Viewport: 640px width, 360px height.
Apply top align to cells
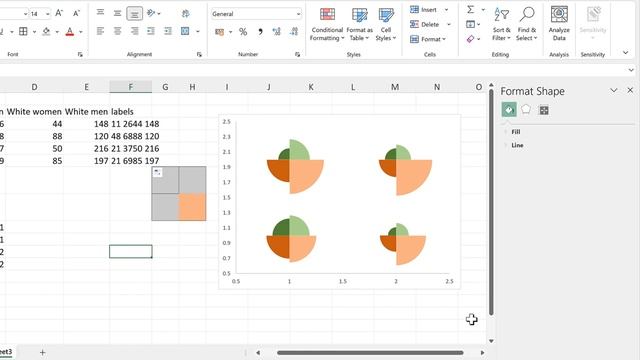[100, 13]
